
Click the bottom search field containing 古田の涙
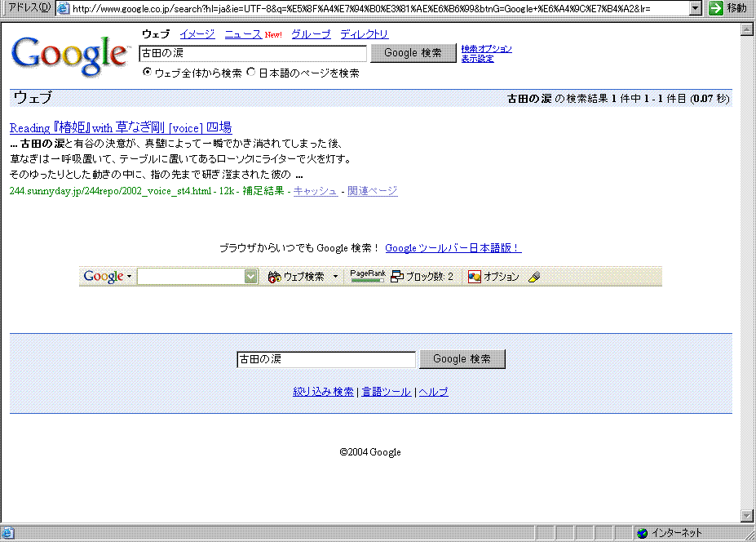click(326, 359)
